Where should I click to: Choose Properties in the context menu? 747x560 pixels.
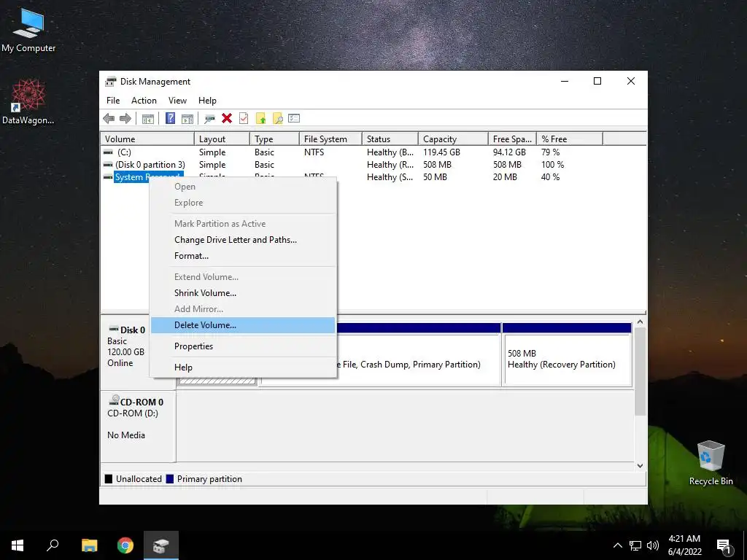[x=243, y=346]
